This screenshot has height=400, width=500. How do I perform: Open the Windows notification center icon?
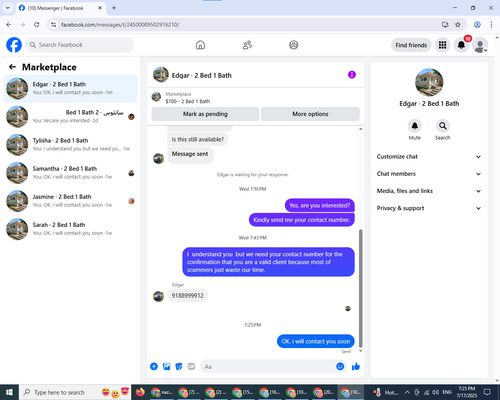click(x=487, y=392)
